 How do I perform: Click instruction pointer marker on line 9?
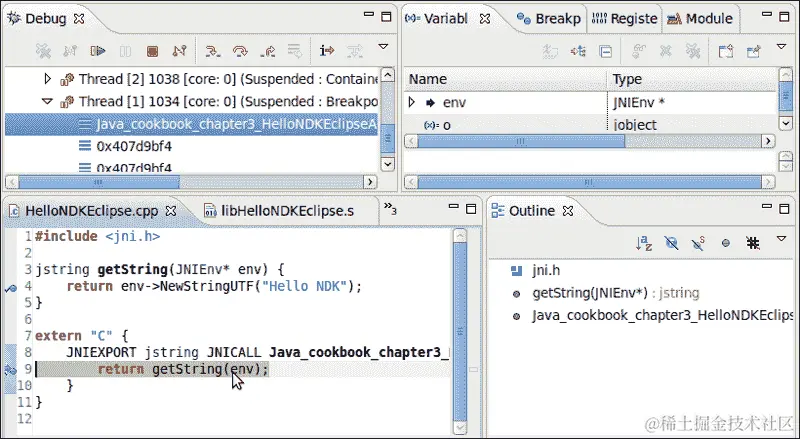point(10,370)
